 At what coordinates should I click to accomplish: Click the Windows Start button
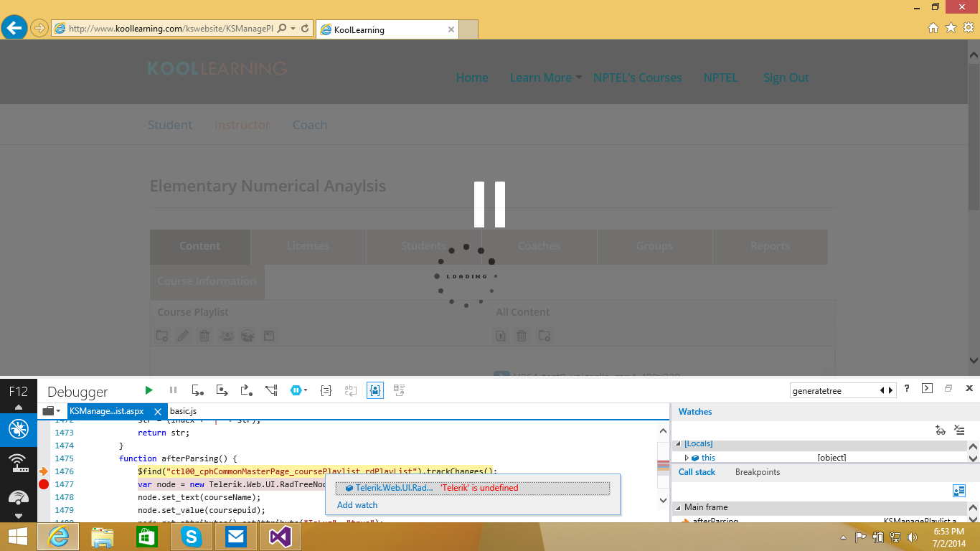(17, 537)
